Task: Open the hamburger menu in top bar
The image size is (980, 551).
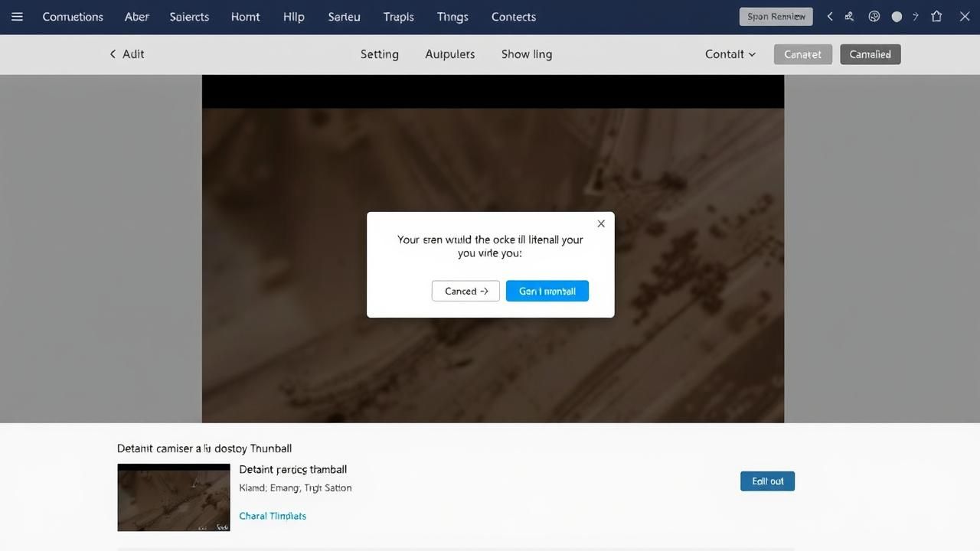Action: (17, 17)
